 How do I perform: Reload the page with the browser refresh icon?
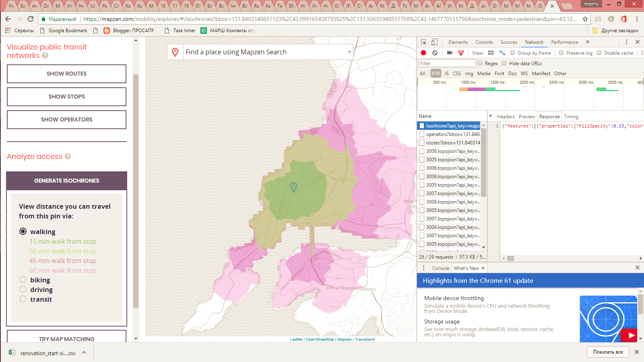[31, 19]
